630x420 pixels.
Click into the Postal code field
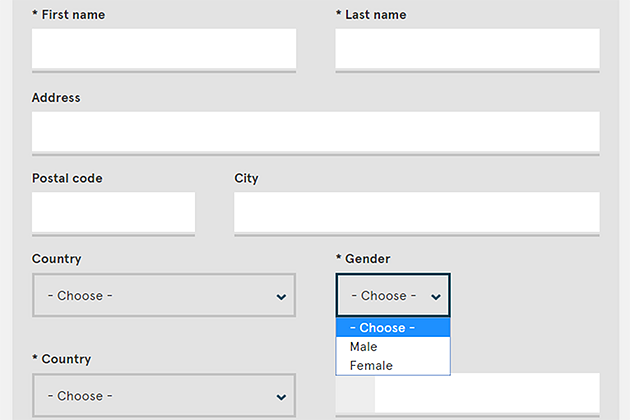click(x=113, y=212)
